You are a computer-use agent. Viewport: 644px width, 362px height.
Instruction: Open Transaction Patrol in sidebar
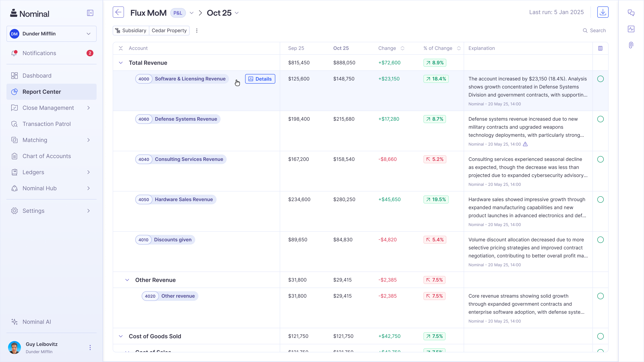(x=46, y=124)
